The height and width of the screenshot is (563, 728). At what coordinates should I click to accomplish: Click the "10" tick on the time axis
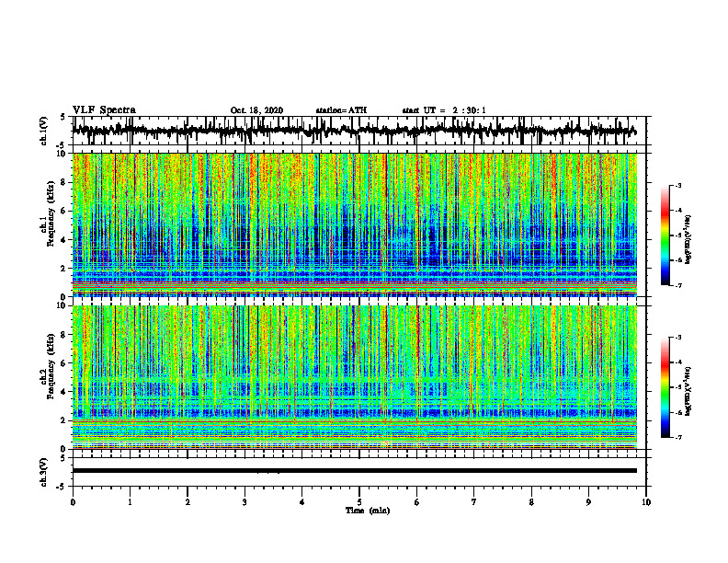tap(646, 502)
